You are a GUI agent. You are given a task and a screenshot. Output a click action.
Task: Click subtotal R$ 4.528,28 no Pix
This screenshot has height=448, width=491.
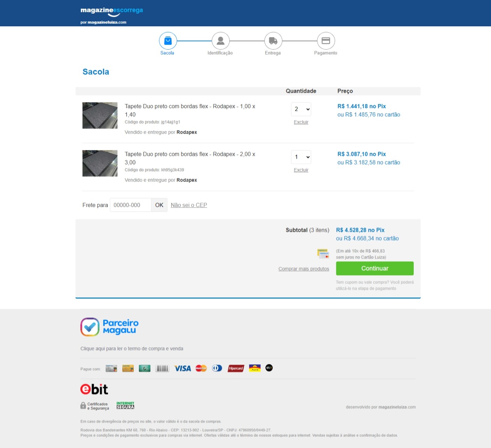360,230
